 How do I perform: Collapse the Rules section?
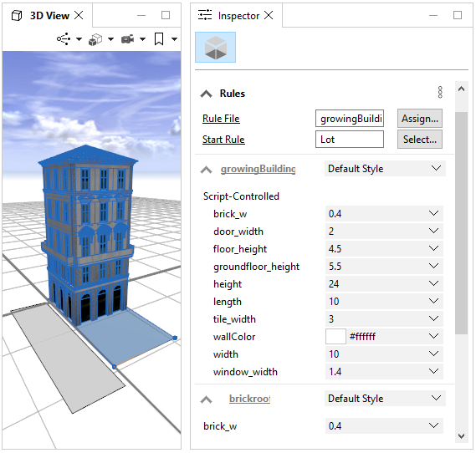click(207, 94)
